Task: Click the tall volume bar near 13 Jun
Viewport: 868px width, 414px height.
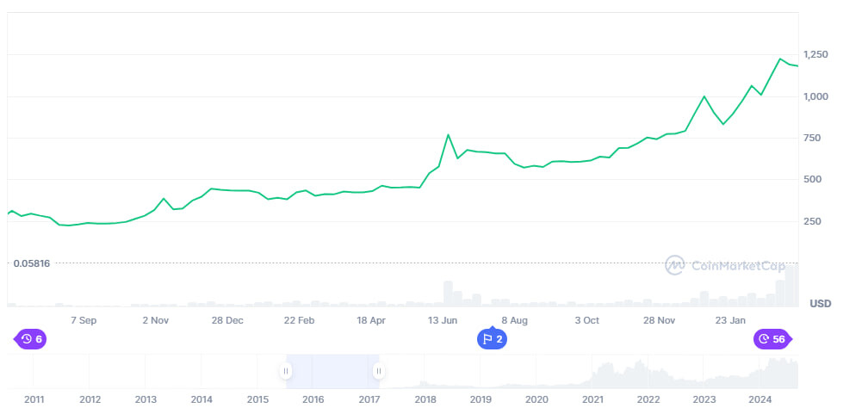Action: point(449,294)
